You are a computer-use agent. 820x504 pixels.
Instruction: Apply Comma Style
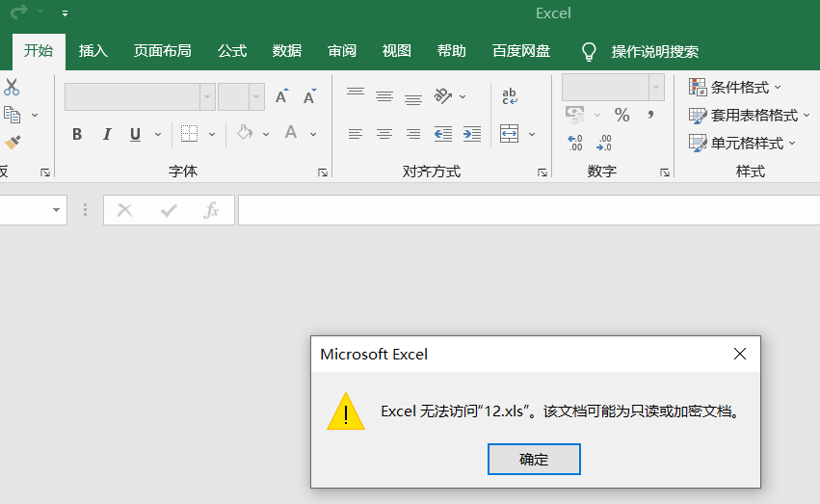pos(650,115)
